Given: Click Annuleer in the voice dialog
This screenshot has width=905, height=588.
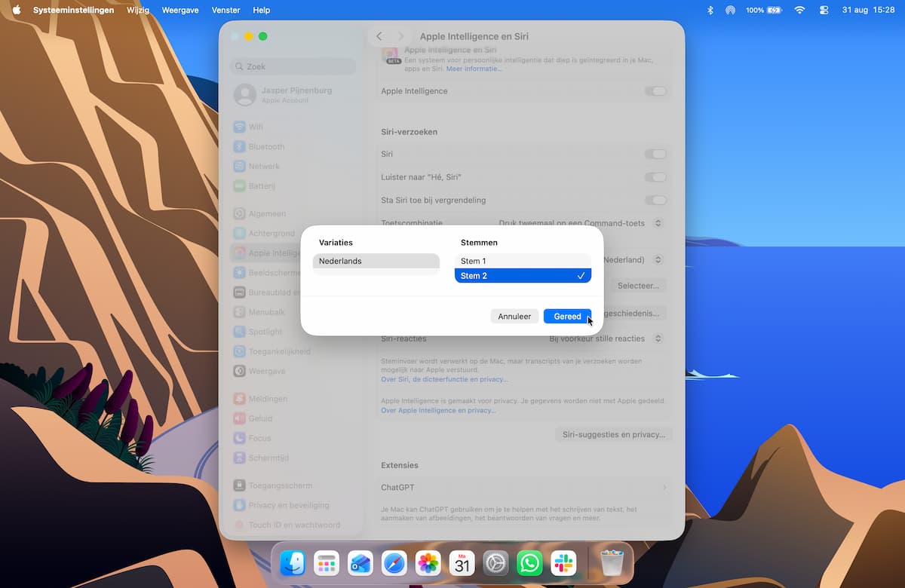Looking at the screenshot, I should [x=514, y=317].
